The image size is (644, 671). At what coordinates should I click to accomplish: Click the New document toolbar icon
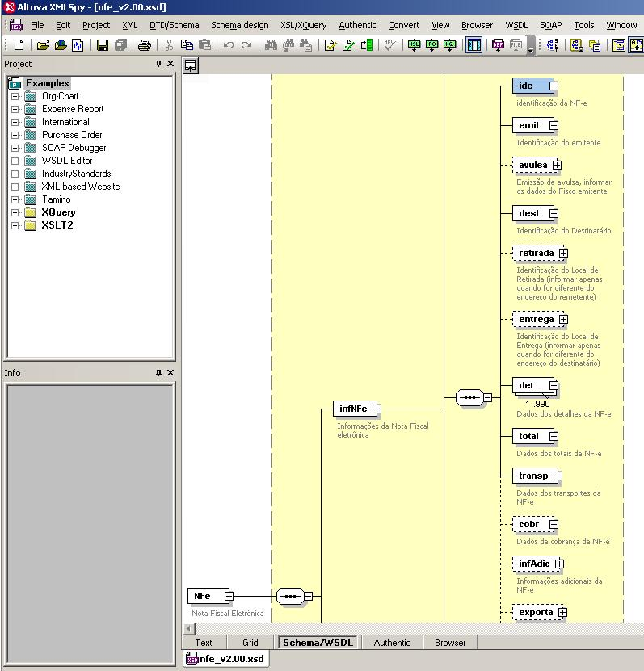pyautogui.click(x=19, y=46)
